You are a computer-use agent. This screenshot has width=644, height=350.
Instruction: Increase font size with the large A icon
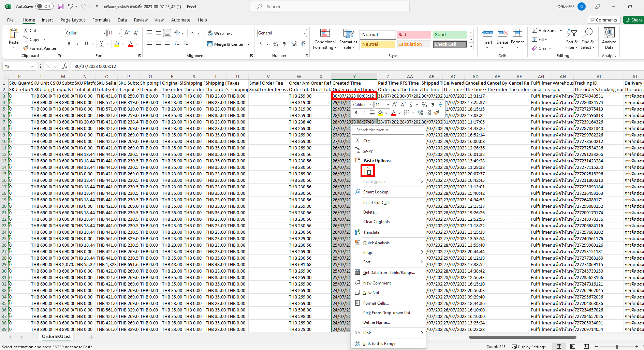click(x=127, y=33)
